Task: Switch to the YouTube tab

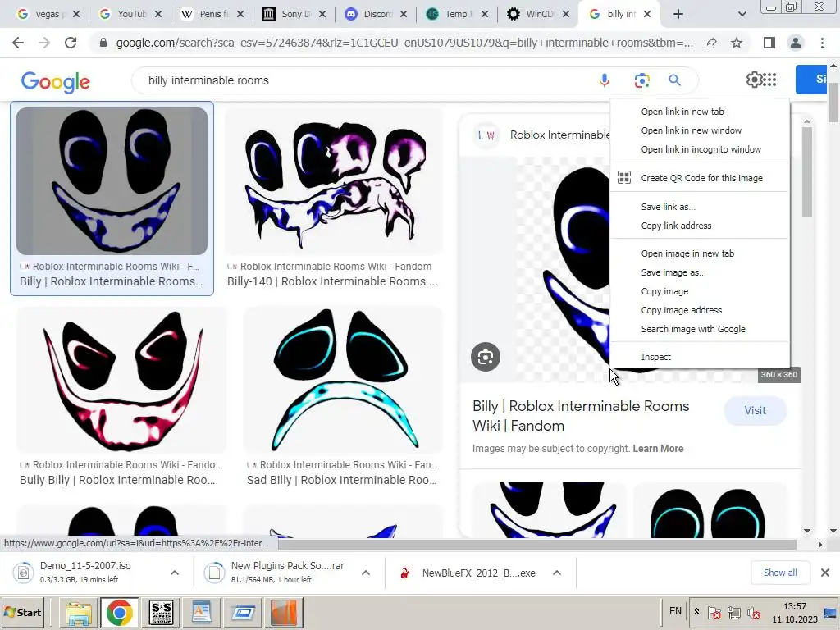Action: pyautogui.click(x=130, y=15)
